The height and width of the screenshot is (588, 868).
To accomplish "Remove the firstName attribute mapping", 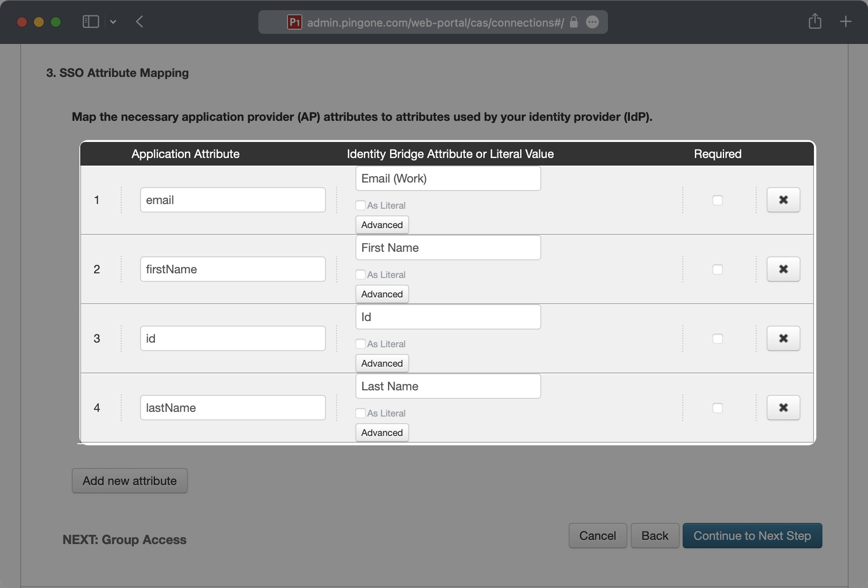I will (783, 269).
